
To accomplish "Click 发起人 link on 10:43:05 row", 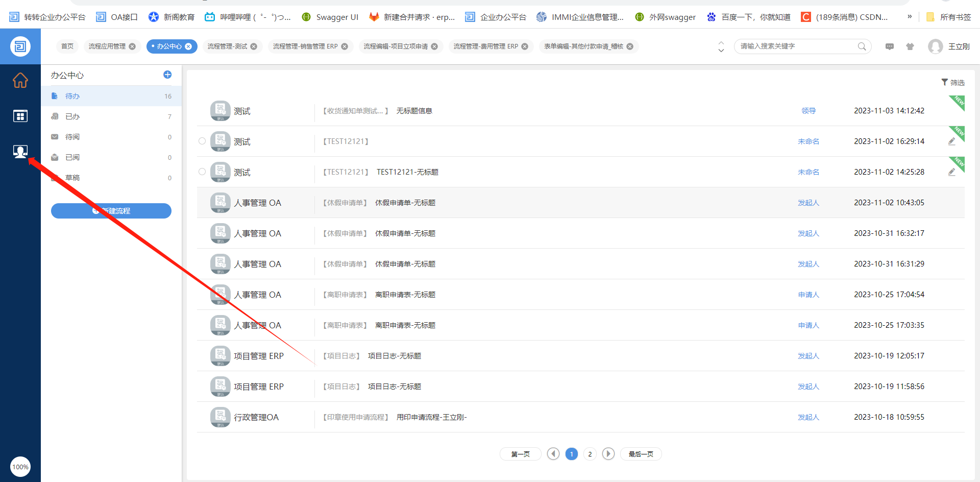I will (808, 203).
